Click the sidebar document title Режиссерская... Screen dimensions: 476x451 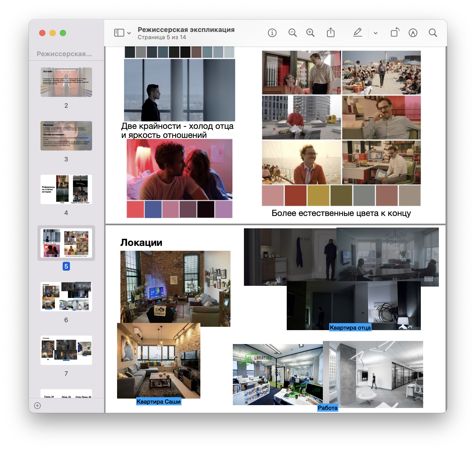64,54
